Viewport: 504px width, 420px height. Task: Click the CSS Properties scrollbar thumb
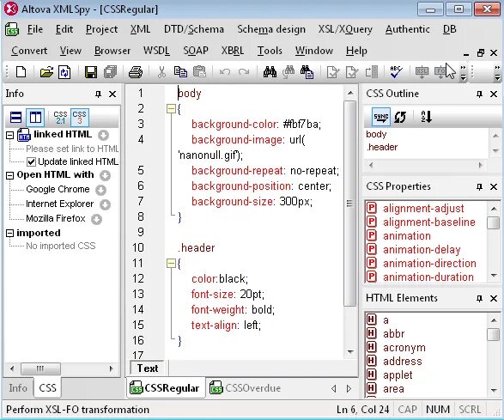493,222
